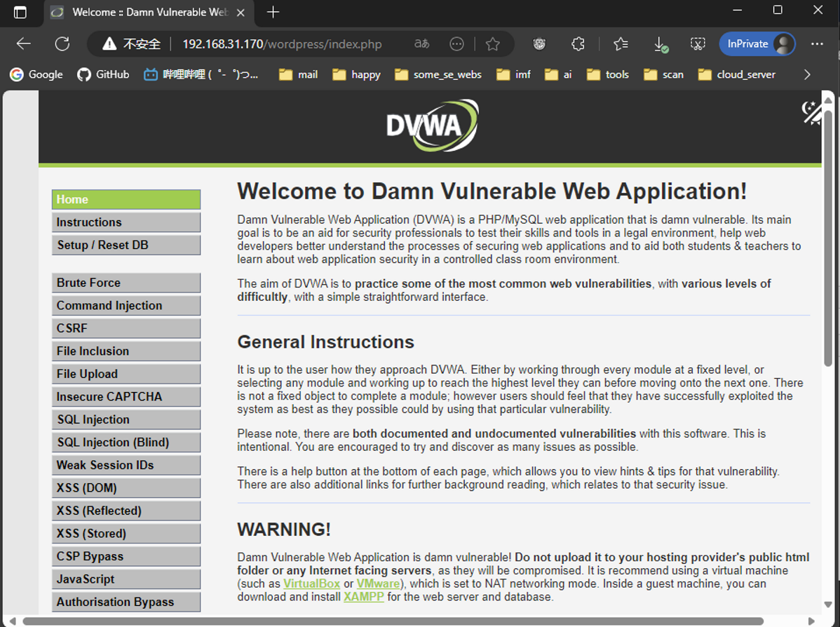840x627 pixels.
Task: Open the browser Extensions puzzle icon
Action: tap(578, 44)
